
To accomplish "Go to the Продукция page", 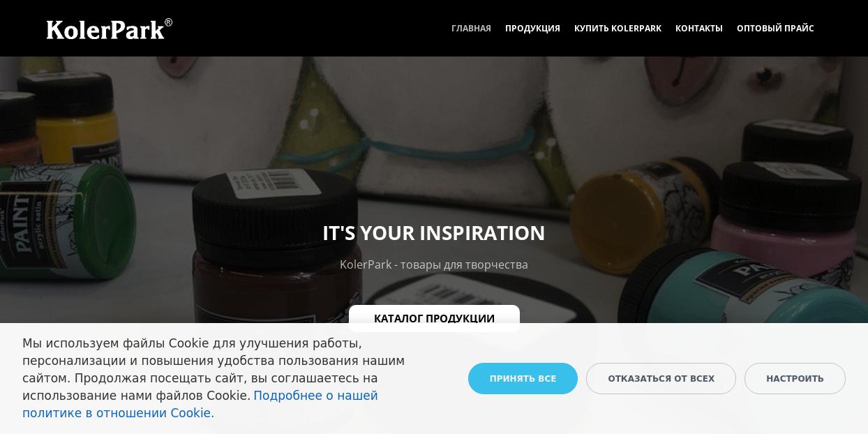I will (x=532, y=29).
